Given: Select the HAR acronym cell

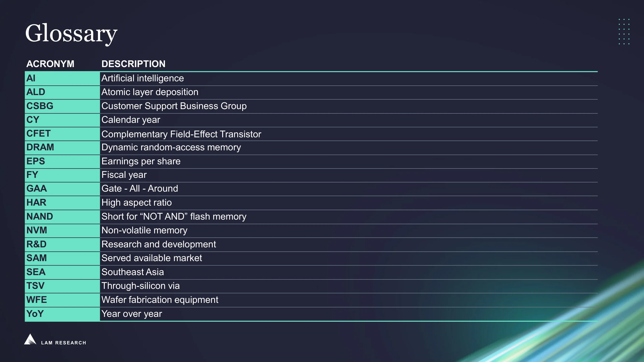Looking at the screenshot, I should 62,203.
